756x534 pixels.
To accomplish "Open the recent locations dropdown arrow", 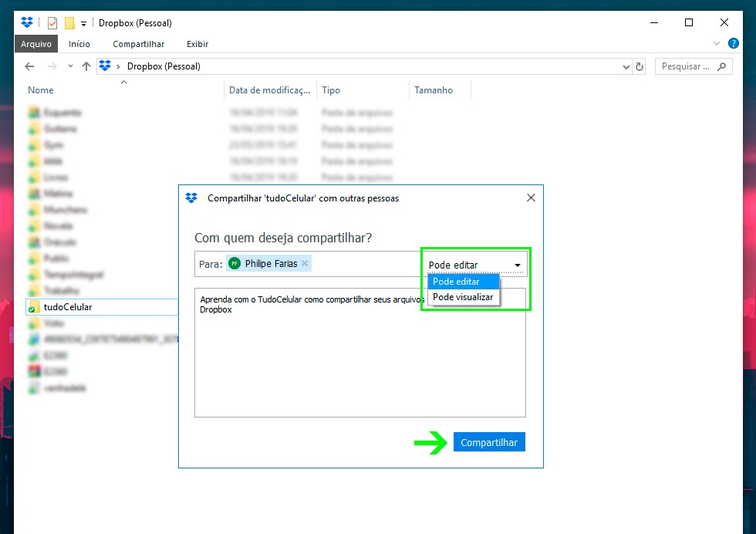I will coord(70,66).
